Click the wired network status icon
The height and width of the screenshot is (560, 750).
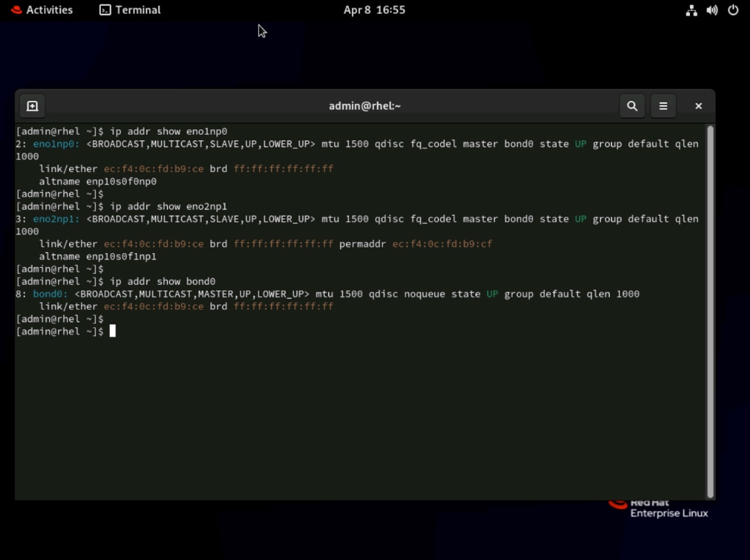[x=691, y=10]
